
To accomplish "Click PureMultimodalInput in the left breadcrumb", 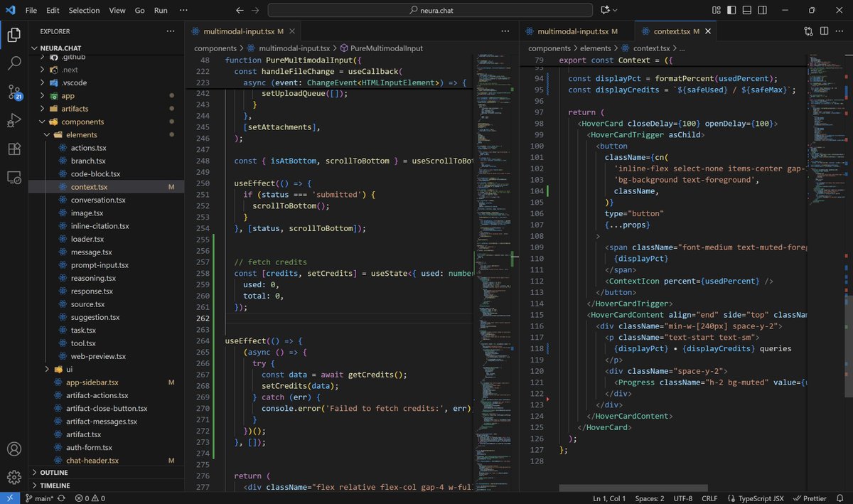I will [386, 48].
